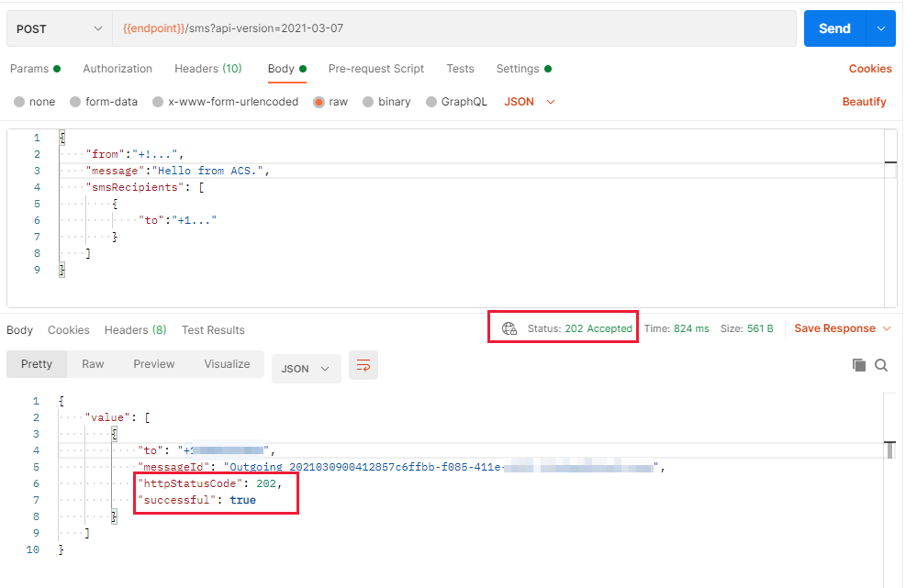Click the request body editor scrollbar
The width and height of the screenshot is (917, 588).
point(890,218)
